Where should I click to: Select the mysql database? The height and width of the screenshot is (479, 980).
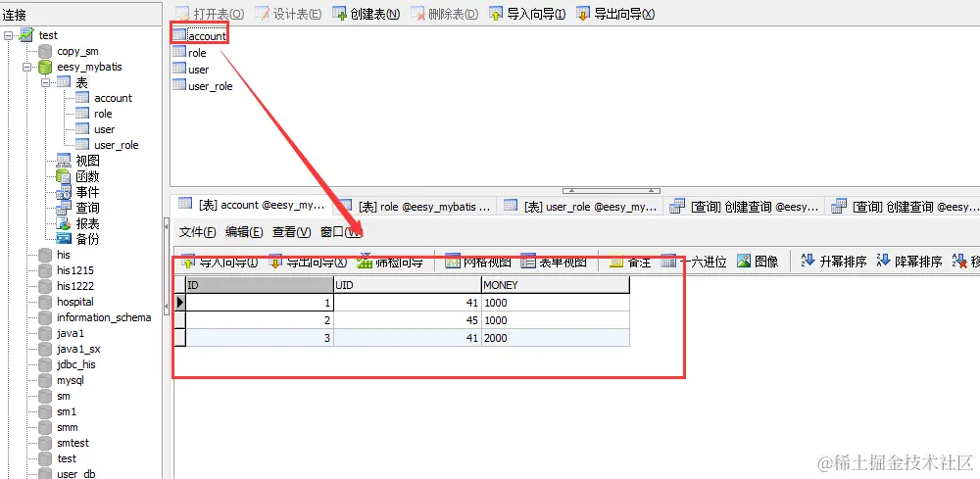click(x=61, y=380)
